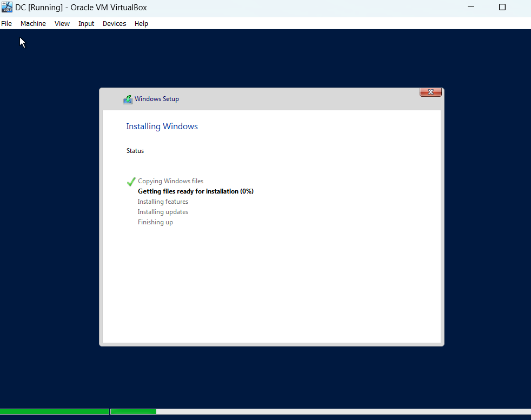Minimize the VirtualBox window
This screenshot has height=420, width=531.
coord(471,7)
